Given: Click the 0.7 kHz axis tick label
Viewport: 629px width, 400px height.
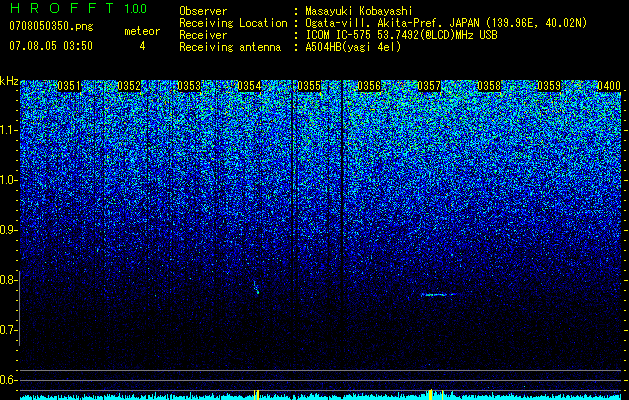Looking at the screenshot, I should pos(8,330).
